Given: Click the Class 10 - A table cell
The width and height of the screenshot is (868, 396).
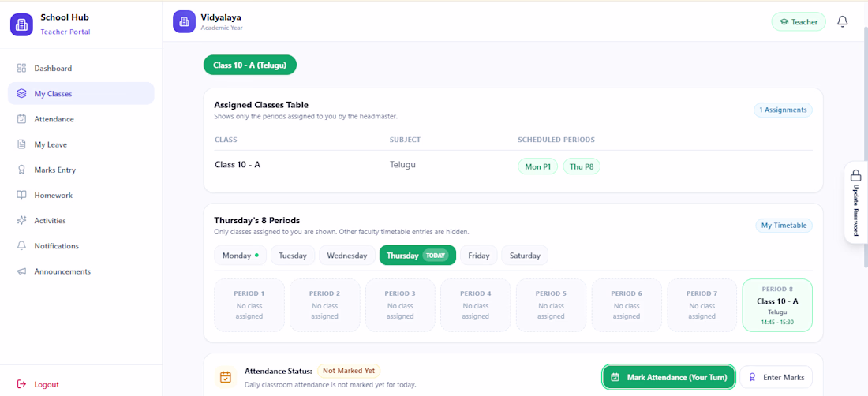Looking at the screenshot, I should (238, 164).
